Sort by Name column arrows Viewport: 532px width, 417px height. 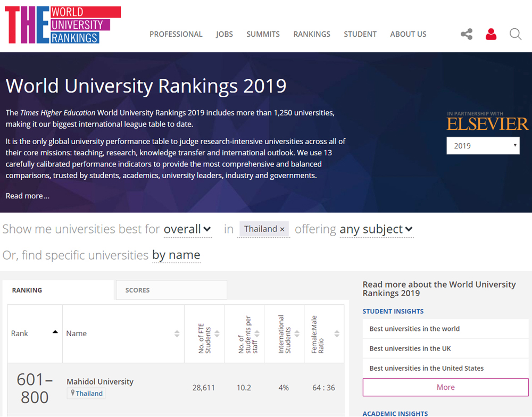click(177, 333)
